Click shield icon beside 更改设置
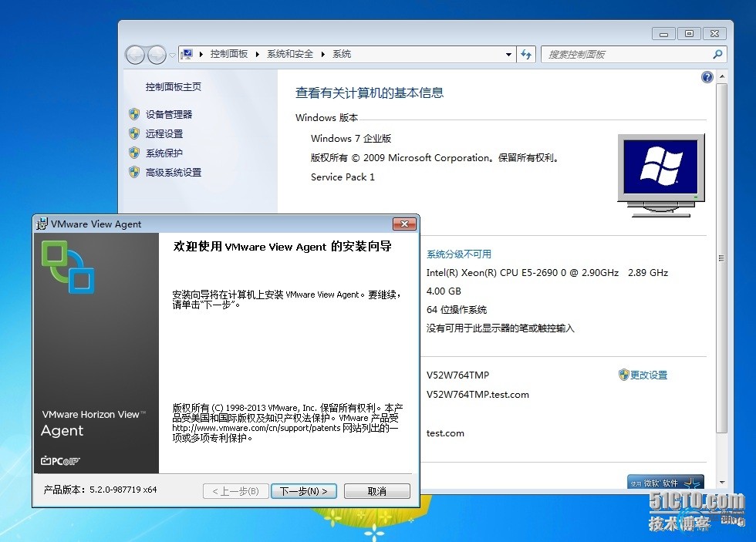Image resolution: width=756 pixels, height=542 pixels. click(x=624, y=375)
